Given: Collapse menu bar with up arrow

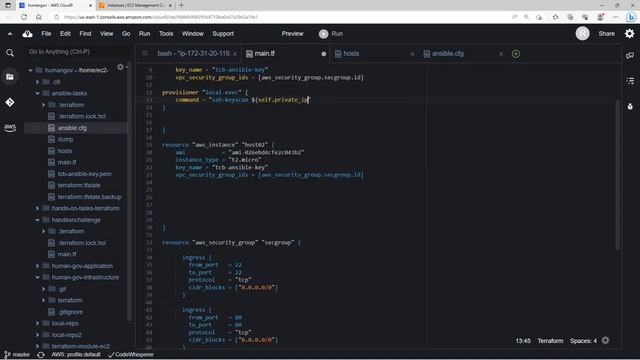Looking at the screenshot, I should point(10,34).
